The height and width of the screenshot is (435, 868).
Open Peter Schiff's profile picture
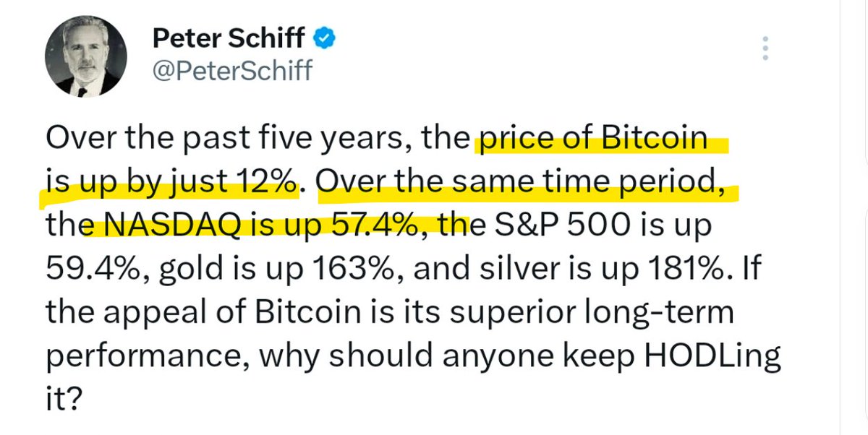click(84, 56)
